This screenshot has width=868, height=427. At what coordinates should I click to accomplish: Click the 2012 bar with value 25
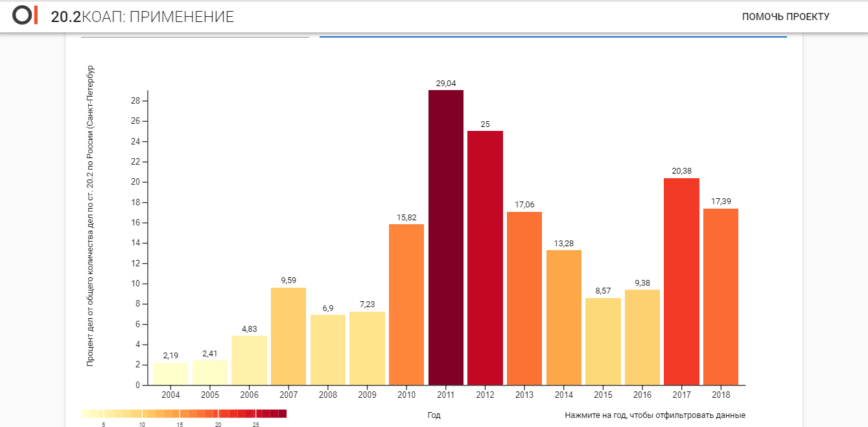(485, 258)
